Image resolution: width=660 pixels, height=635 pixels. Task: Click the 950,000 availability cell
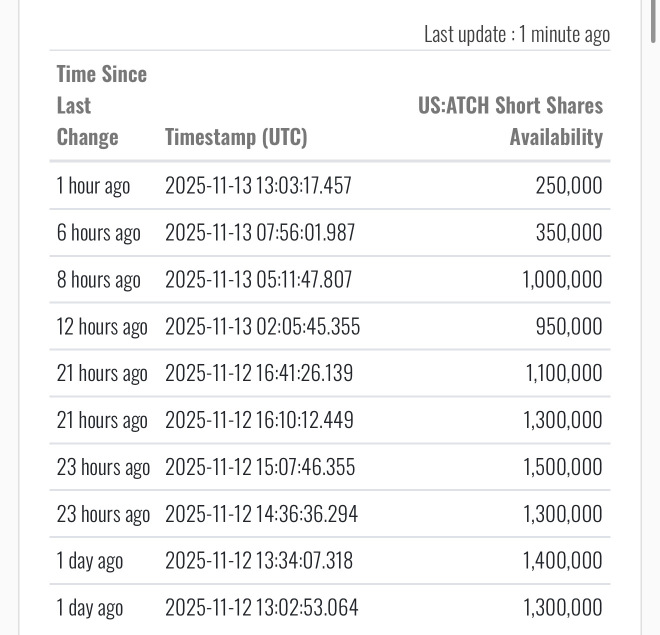(568, 327)
